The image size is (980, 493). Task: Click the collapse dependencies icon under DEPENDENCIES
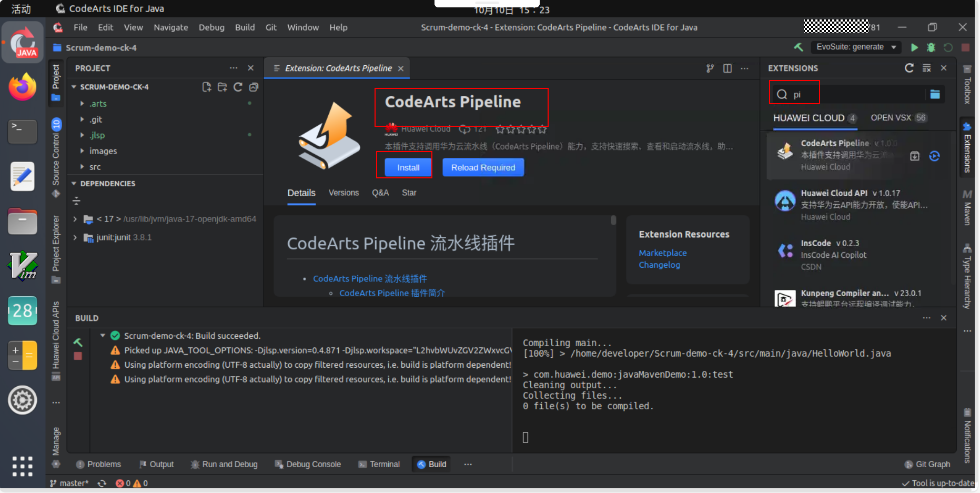pyautogui.click(x=76, y=200)
